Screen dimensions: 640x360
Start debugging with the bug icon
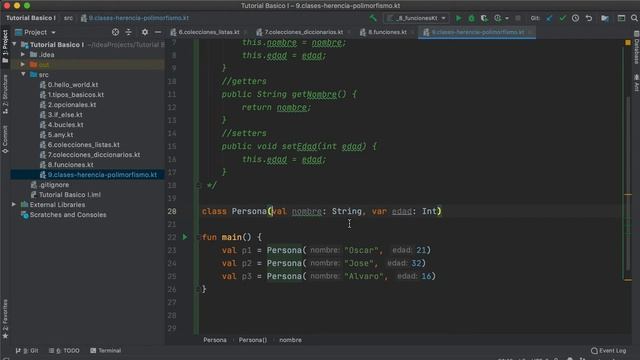point(471,18)
